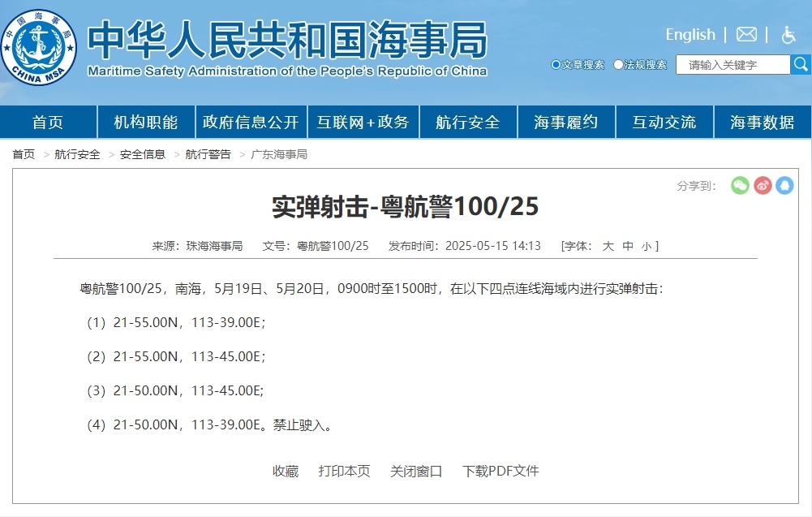Set the font size to 中
The height and width of the screenshot is (517, 812).
[628, 246]
